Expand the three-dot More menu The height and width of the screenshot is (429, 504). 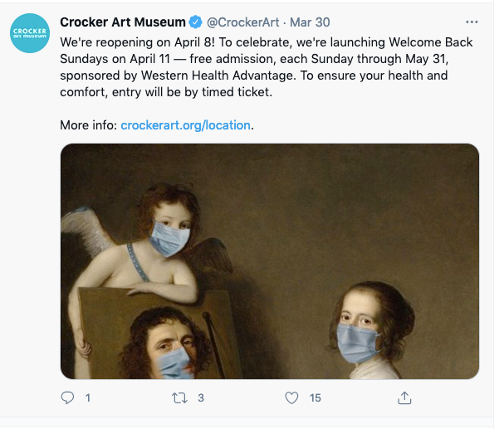tap(472, 22)
